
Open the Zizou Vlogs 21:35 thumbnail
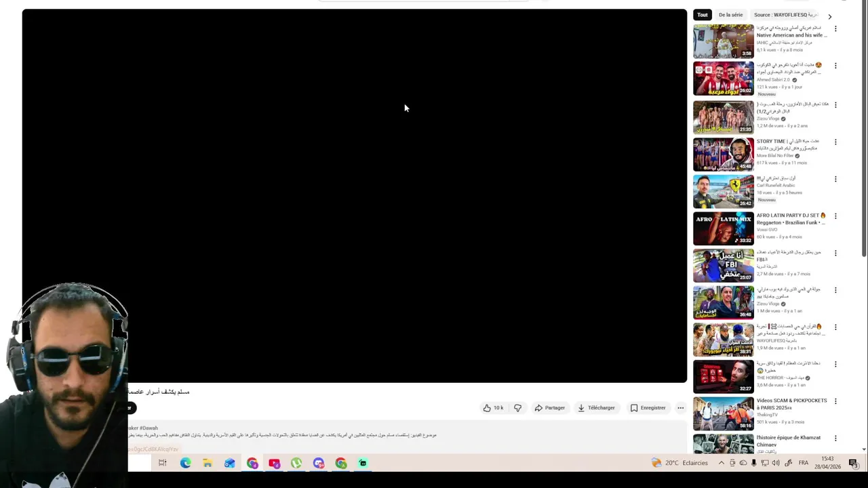coord(723,117)
